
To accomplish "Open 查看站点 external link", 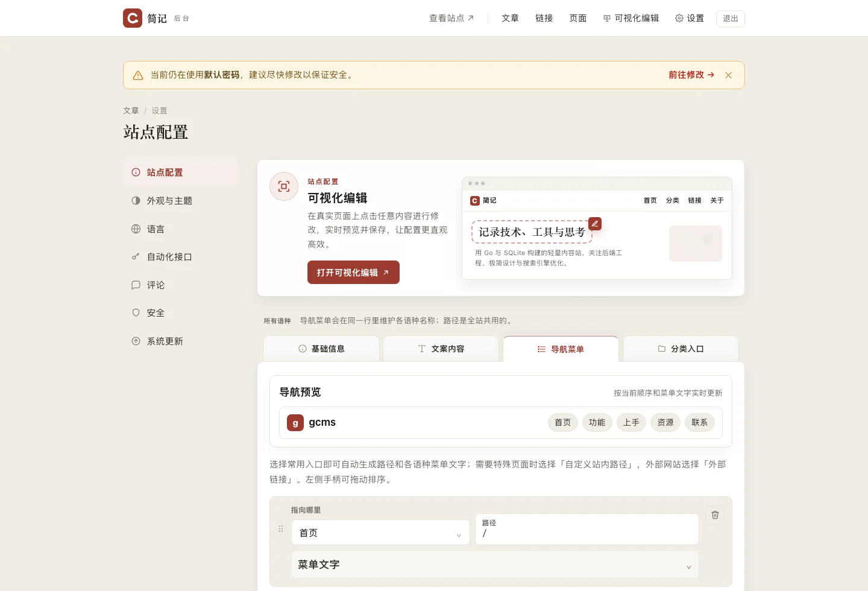I will tap(451, 18).
